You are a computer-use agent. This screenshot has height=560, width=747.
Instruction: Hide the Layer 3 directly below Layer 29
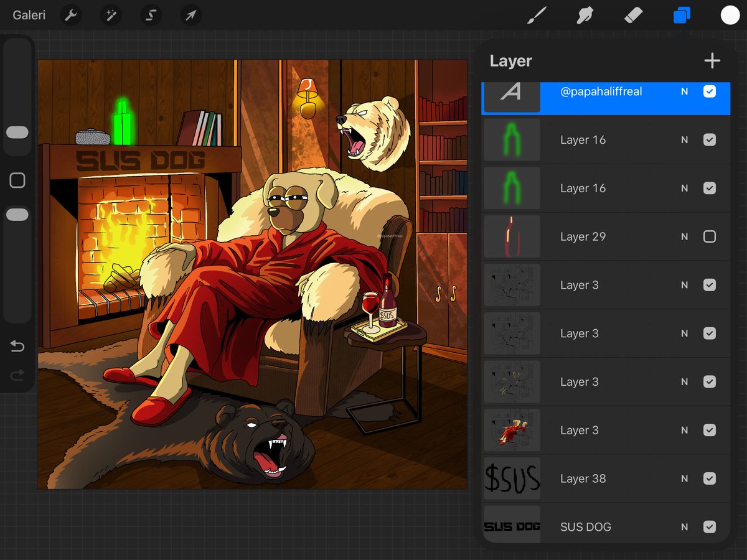[710, 285]
